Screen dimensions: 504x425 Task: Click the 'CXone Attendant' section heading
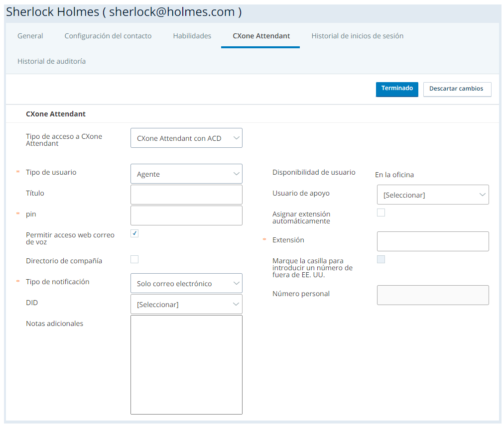(56, 114)
